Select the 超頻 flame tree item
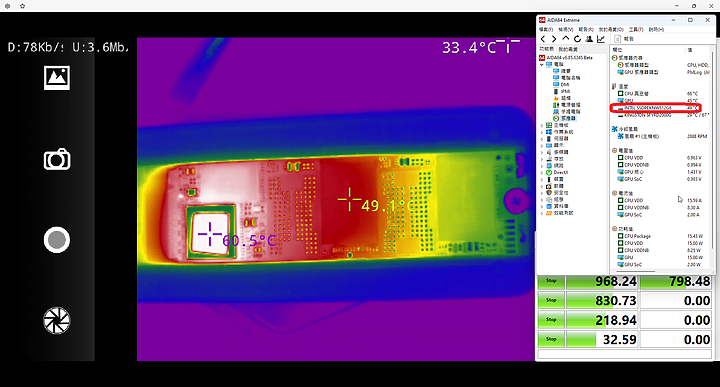Screen dimensions: 720x387 pos(562,98)
